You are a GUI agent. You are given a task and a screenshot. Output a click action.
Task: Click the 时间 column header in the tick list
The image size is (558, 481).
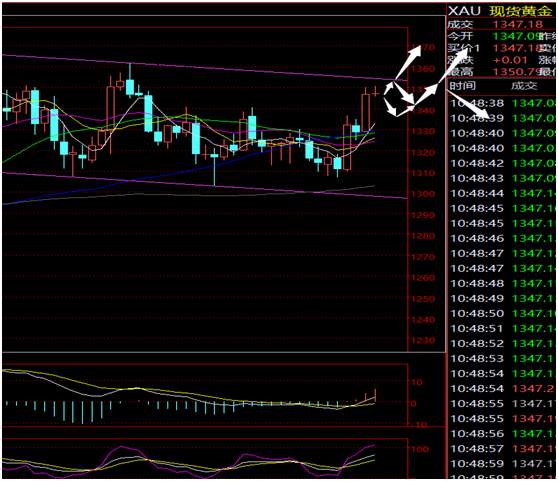click(462, 86)
